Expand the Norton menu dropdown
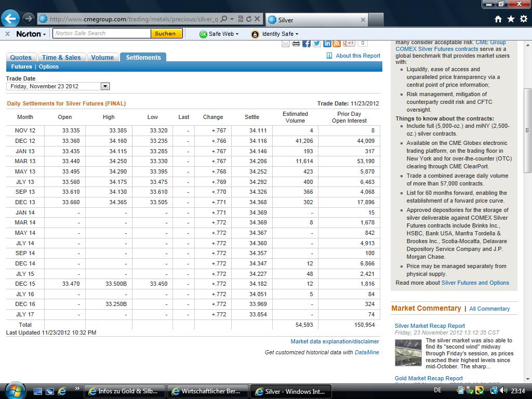532x399 pixels. point(31,34)
